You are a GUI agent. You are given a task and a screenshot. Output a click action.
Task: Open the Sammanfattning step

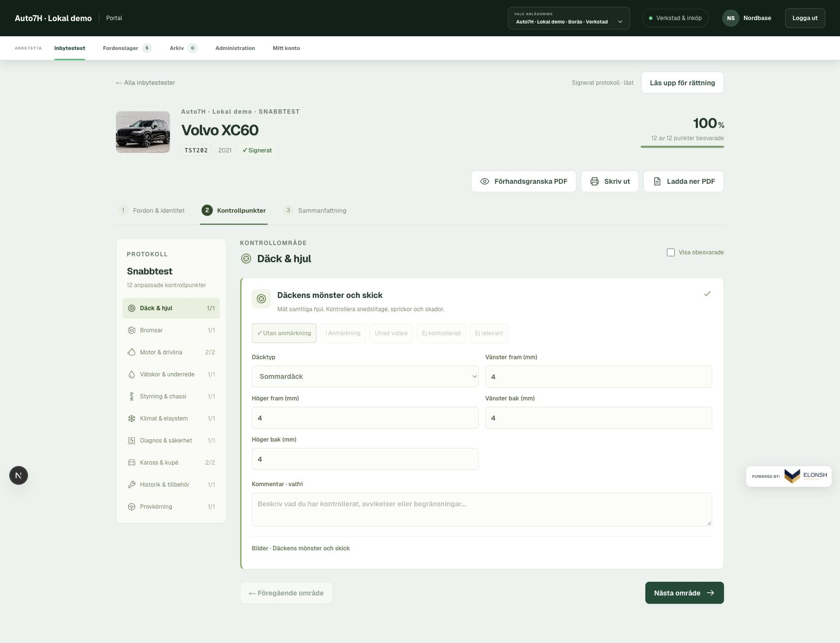(x=315, y=210)
